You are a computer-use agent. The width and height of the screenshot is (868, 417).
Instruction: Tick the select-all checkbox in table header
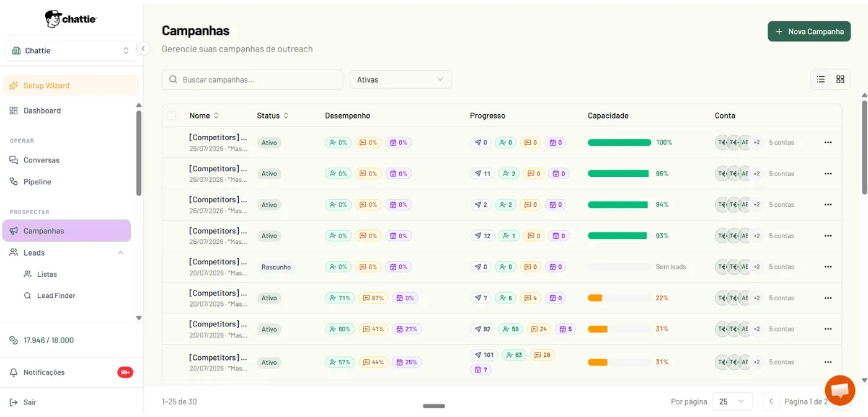click(x=171, y=115)
